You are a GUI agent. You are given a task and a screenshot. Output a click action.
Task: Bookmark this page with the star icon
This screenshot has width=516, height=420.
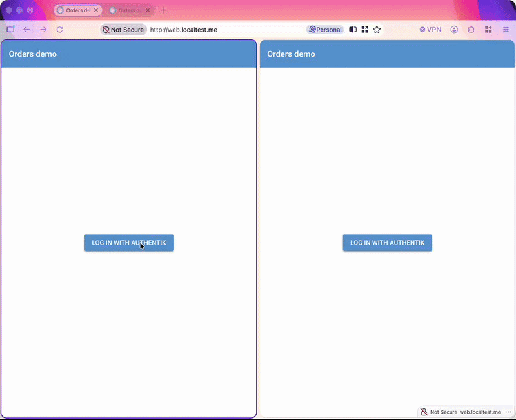pyautogui.click(x=377, y=30)
